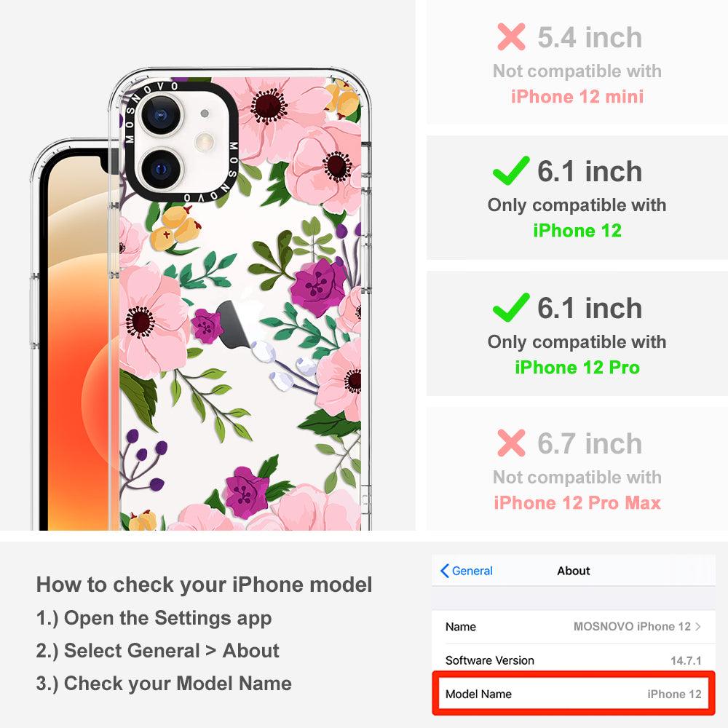Click the green checkmark beside iPhone 12
The height and width of the screenshot is (728, 728).
[511, 170]
